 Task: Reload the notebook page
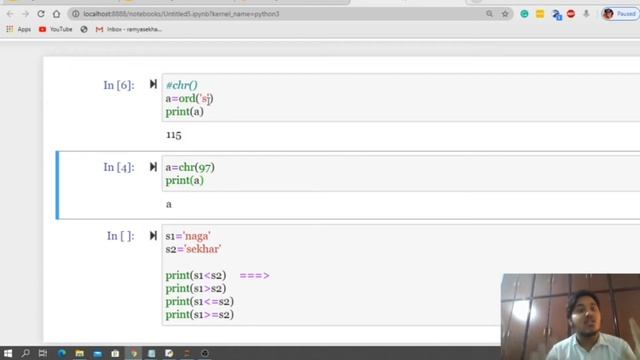click(41, 14)
